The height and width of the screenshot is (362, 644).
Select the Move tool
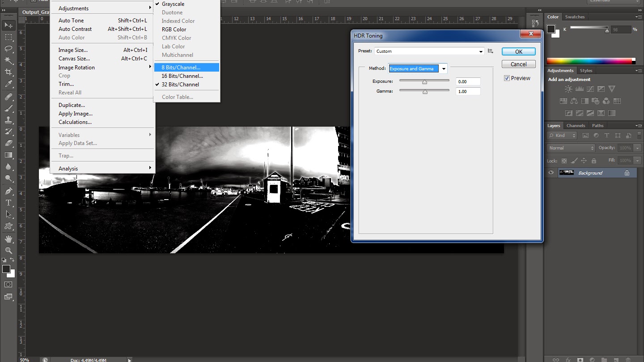pos(8,25)
